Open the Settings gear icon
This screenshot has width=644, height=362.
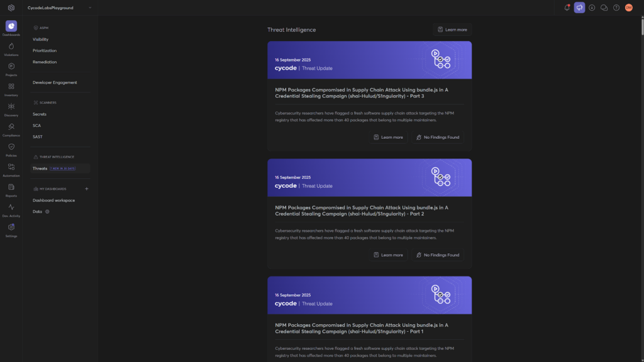(11, 228)
